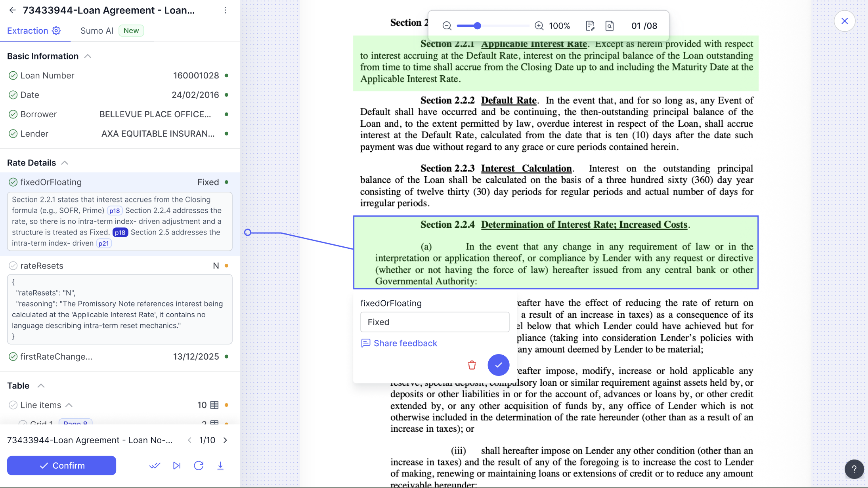Click the red trash delete icon
The image size is (868, 488).
pos(472,365)
